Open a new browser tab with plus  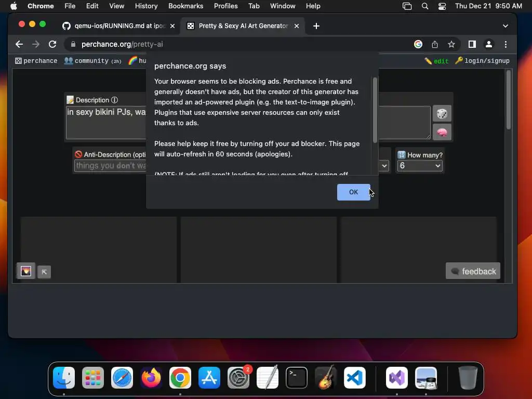pyautogui.click(x=316, y=26)
